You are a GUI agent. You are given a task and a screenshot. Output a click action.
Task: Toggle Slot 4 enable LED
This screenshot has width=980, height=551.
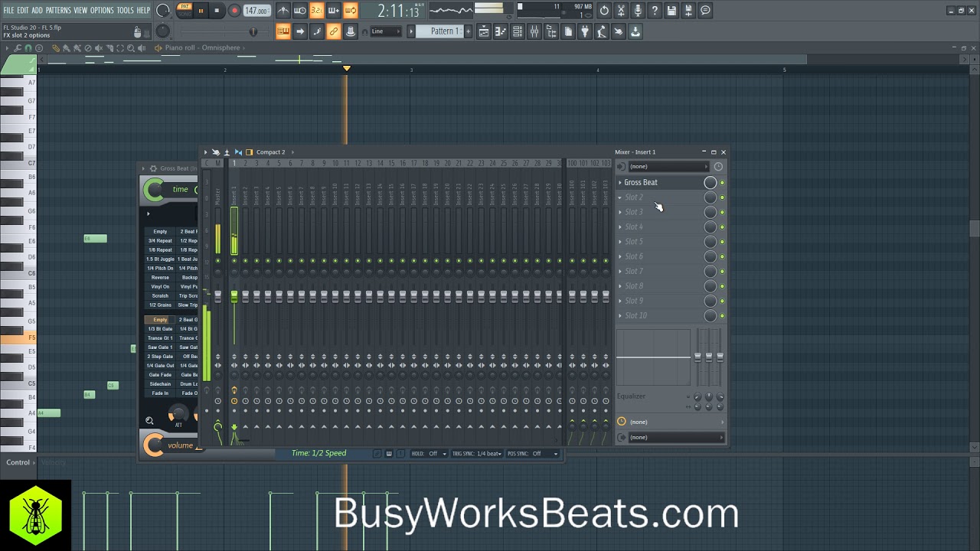click(x=722, y=227)
